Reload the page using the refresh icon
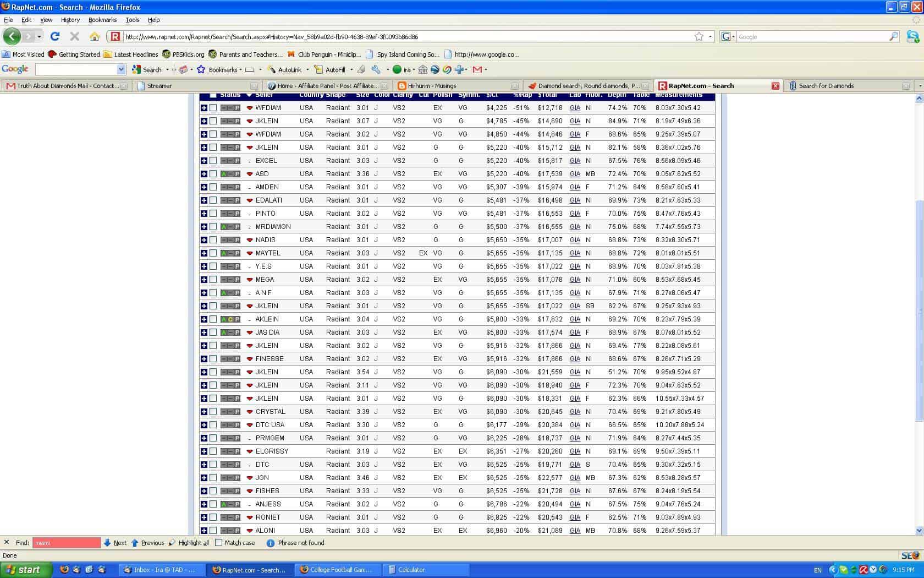 point(54,36)
